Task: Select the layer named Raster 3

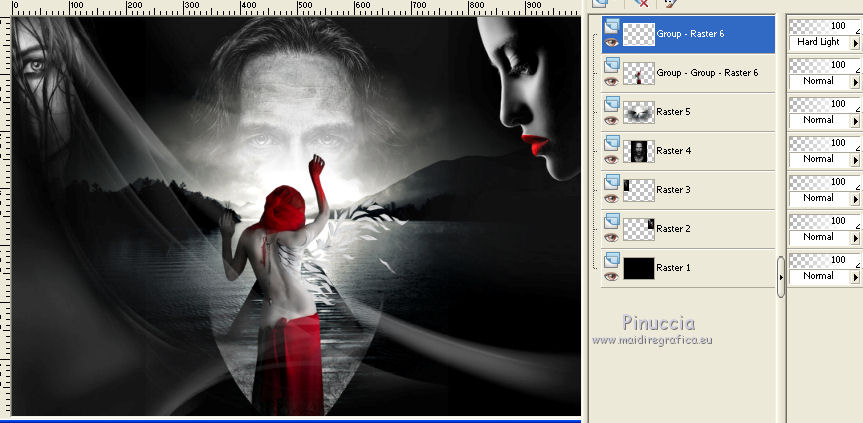Action: (673, 190)
